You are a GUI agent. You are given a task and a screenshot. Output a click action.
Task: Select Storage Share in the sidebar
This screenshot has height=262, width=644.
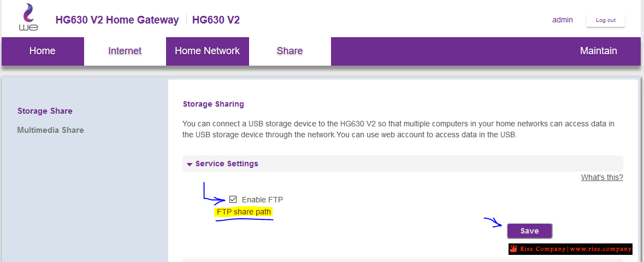45,111
